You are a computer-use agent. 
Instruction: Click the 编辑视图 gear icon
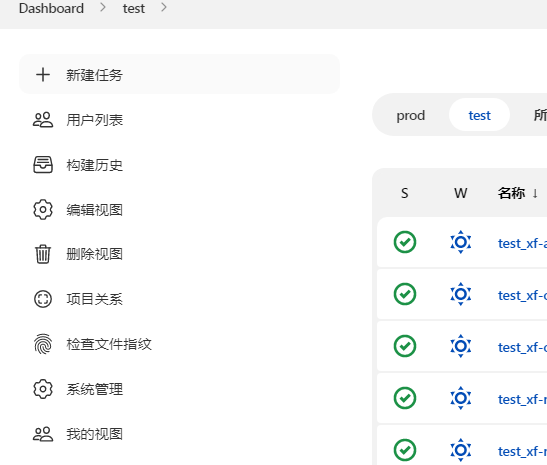coord(43,210)
